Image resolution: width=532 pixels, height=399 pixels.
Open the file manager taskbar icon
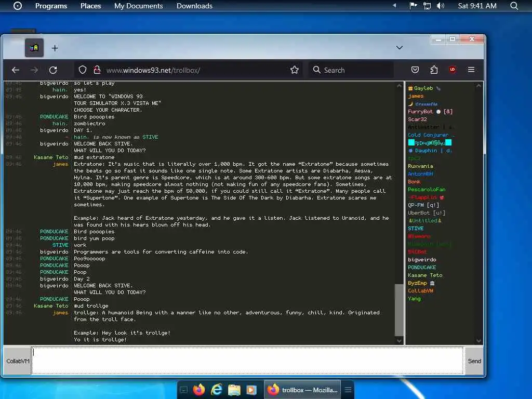click(234, 390)
